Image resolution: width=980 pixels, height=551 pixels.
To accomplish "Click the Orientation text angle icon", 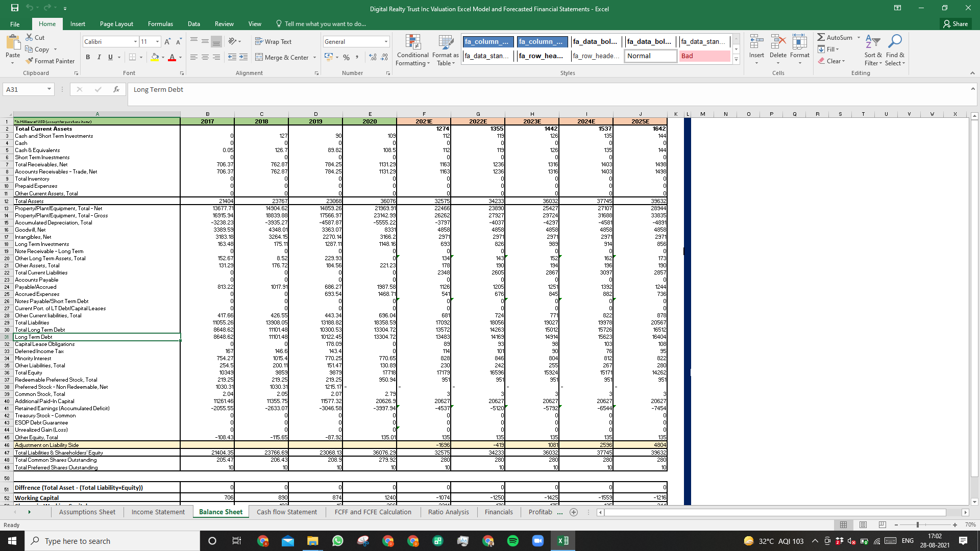I will coord(233,41).
